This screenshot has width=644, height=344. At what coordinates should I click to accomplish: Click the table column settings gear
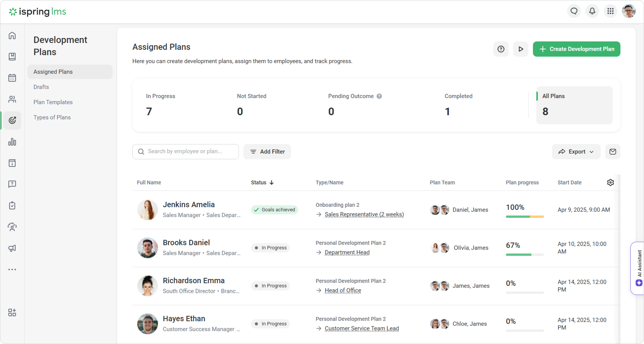(610, 182)
